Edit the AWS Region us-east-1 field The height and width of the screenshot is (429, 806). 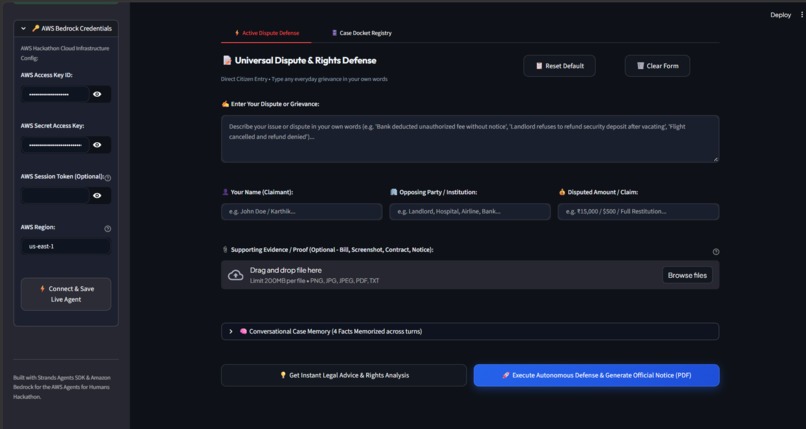[x=66, y=246]
